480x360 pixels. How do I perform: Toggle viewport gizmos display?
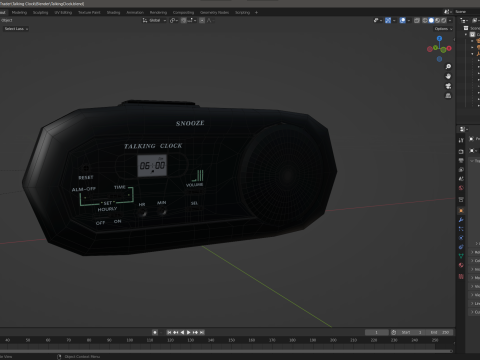click(388, 20)
